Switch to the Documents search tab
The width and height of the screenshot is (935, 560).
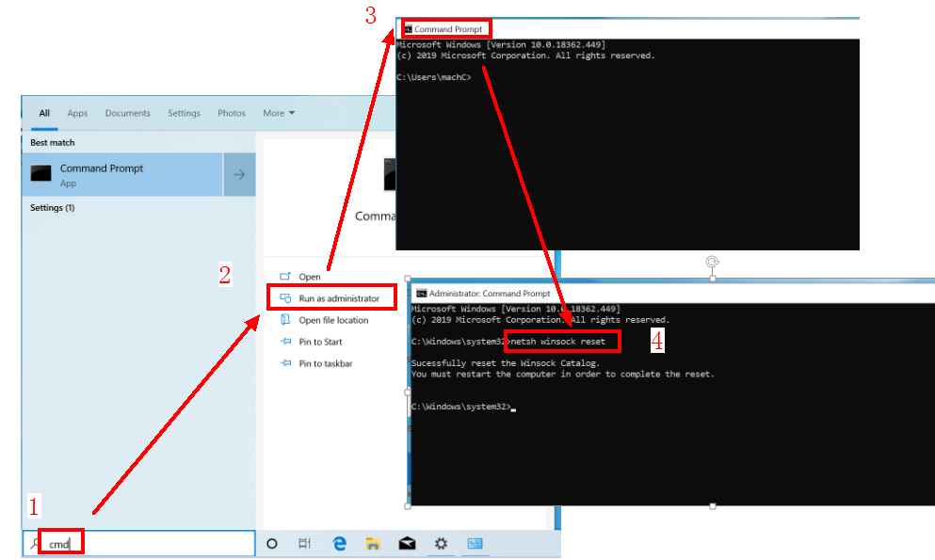click(x=127, y=113)
